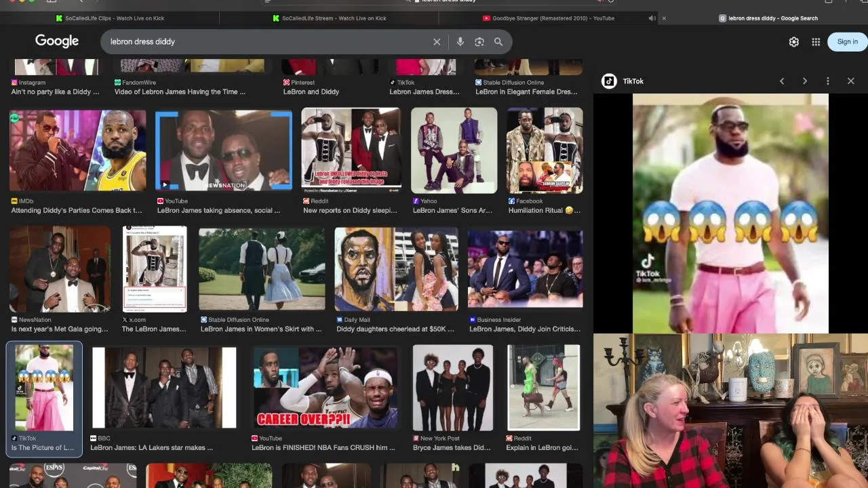This screenshot has height=488, width=868.
Task: Switch to SoCalledLife Clips Kick tab
Action: pyautogui.click(x=109, y=18)
